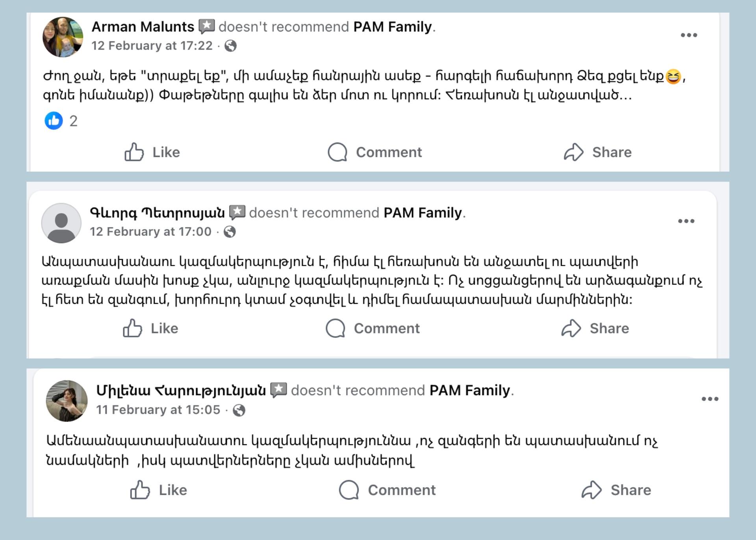
Task: Open Arman Malunts' profile picture
Action: (x=63, y=37)
